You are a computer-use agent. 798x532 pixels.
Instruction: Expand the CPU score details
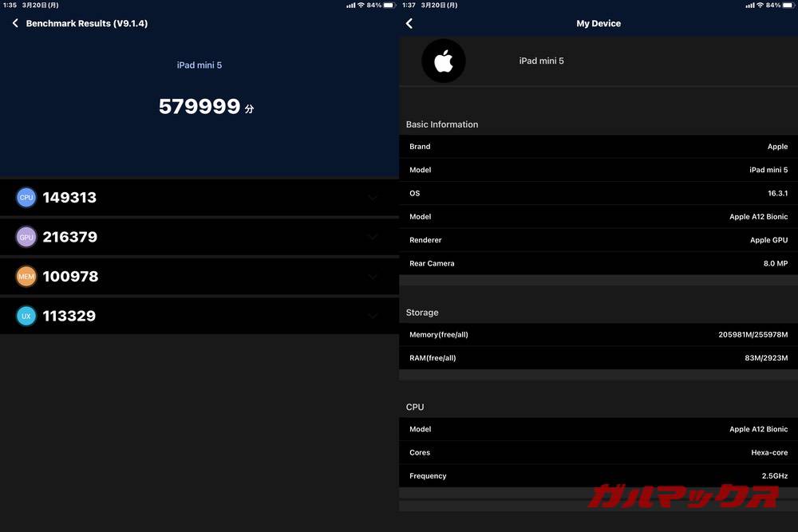(372, 197)
